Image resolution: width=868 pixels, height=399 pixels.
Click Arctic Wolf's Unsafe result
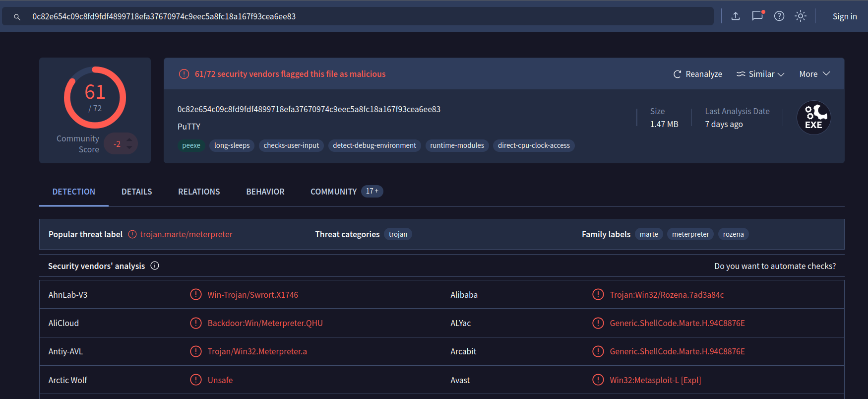tap(220, 380)
